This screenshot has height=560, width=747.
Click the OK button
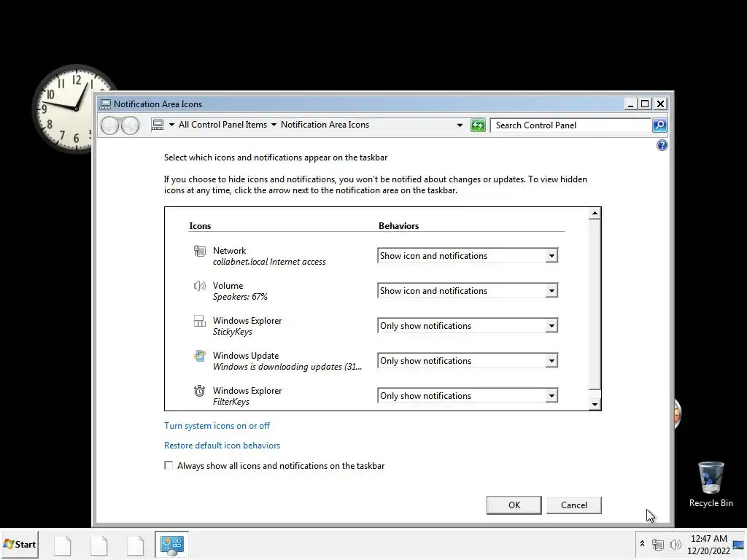[x=514, y=505]
